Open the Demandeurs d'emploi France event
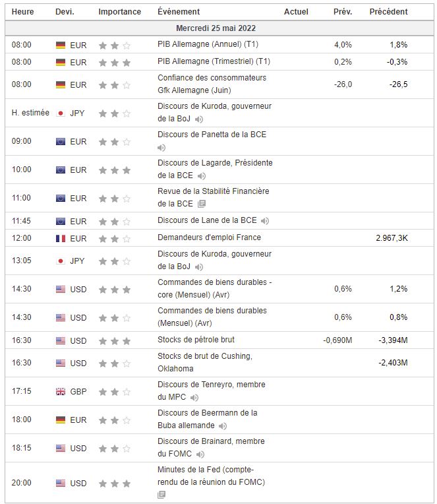 [x=209, y=237]
